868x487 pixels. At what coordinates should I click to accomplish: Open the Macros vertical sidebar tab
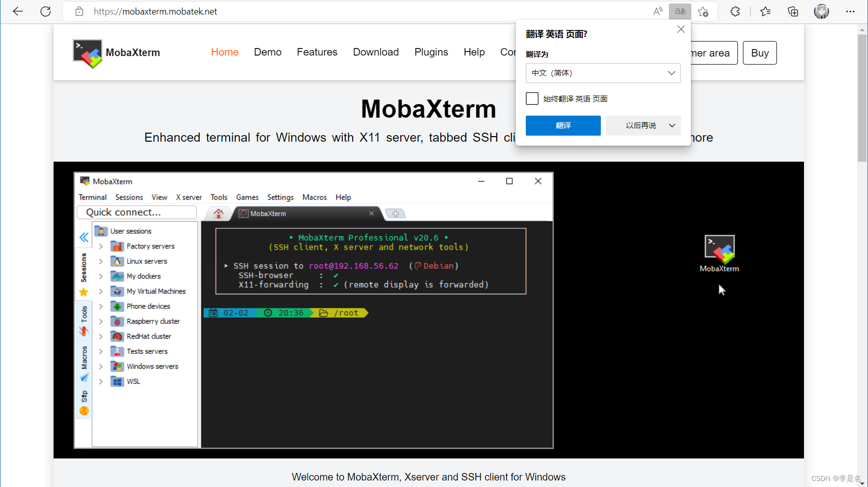tap(84, 363)
